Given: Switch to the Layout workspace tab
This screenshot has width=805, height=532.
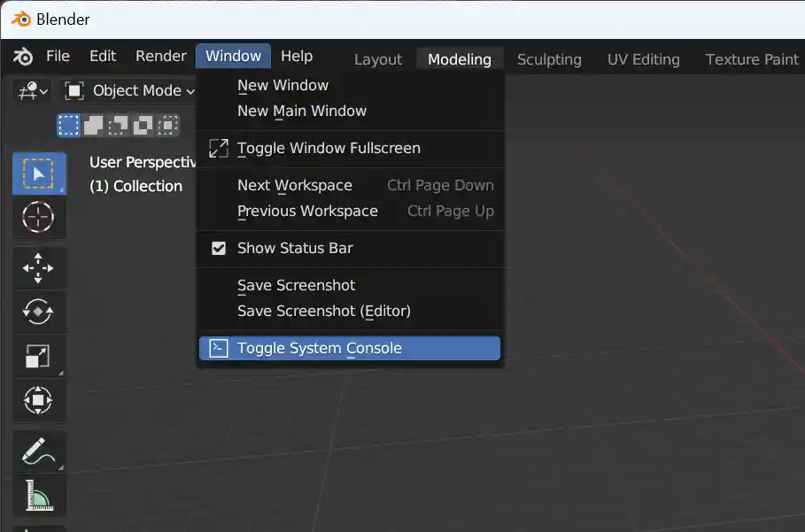Looking at the screenshot, I should coord(378,59).
